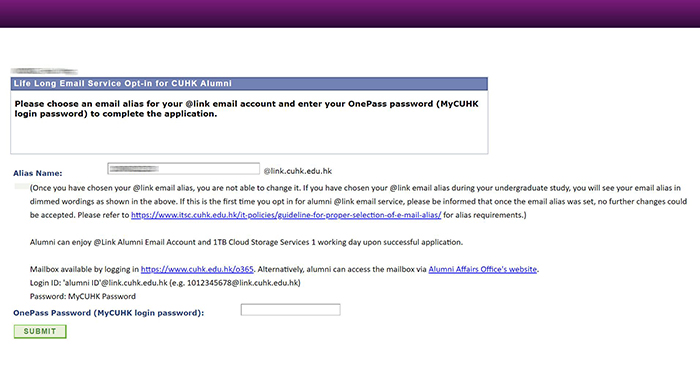Focus the OnePass Password input box
The image size is (700, 372).
pos(291,310)
